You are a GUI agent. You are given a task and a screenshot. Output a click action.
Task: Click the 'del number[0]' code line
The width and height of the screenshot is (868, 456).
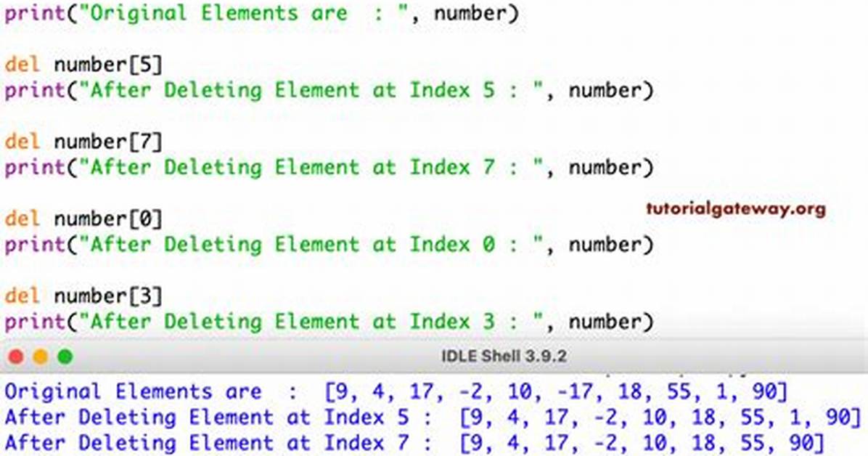pos(83,219)
